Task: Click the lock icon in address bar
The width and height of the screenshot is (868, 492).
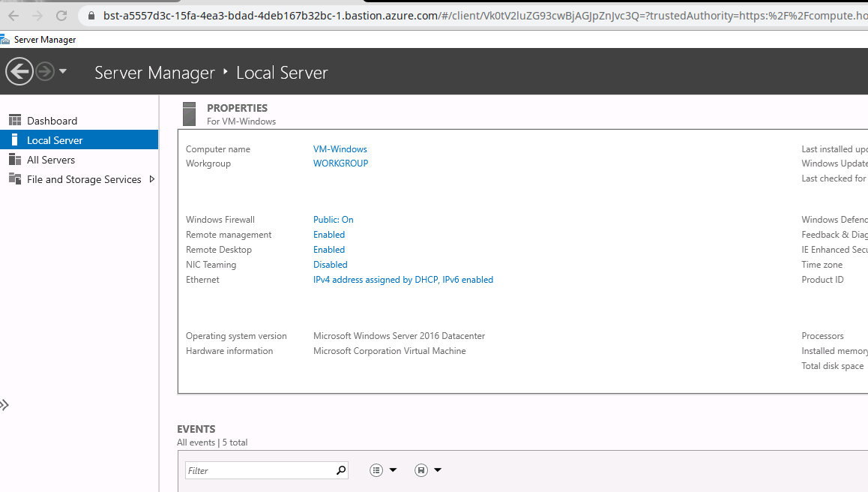Action: pyautogui.click(x=91, y=16)
